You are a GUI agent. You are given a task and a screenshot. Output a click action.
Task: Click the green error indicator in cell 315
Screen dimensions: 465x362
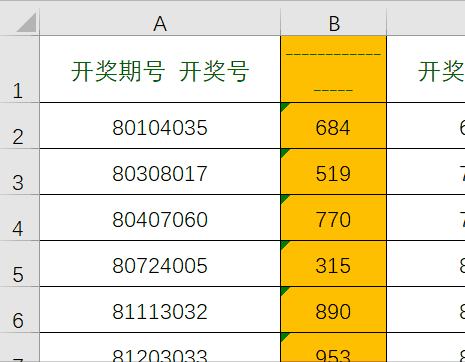pyautogui.click(x=284, y=244)
